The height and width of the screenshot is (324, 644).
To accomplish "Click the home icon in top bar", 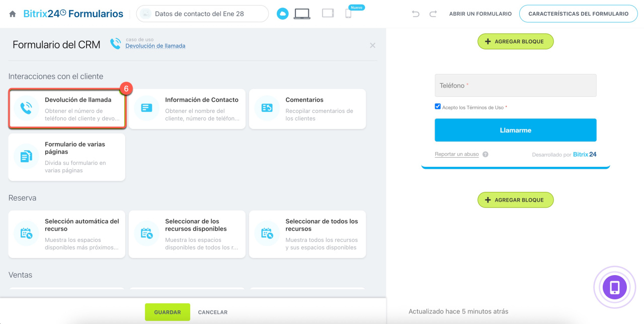I will tap(13, 14).
